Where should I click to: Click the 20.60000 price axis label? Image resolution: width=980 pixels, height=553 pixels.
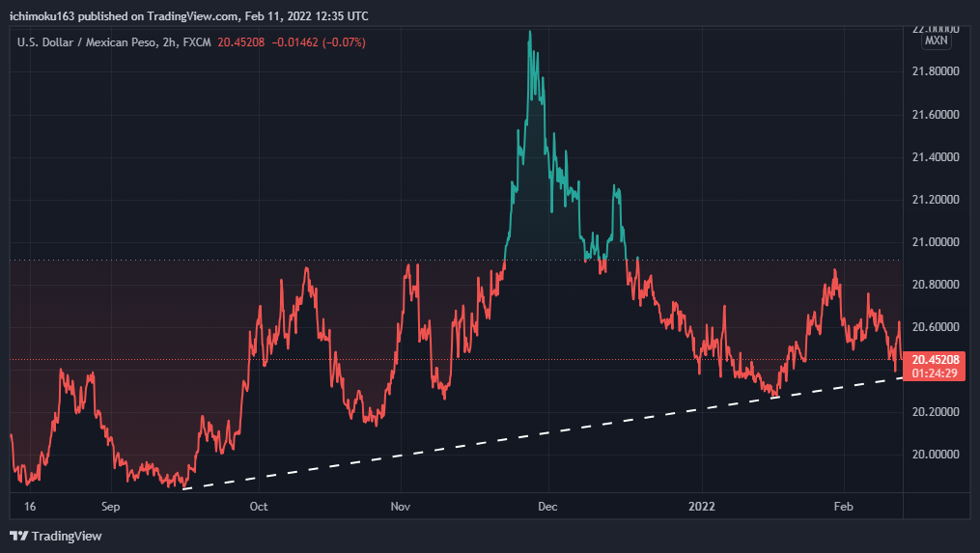[x=936, y=327]
